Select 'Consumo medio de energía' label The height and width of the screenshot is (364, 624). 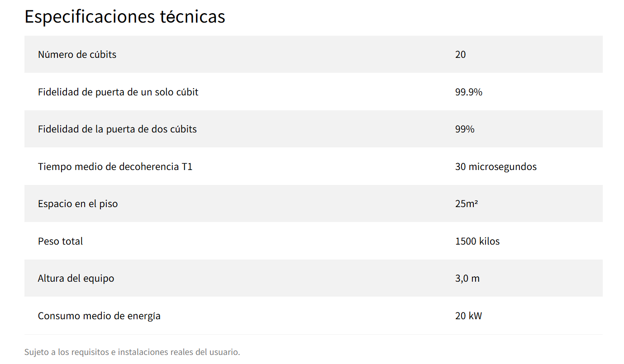pyautogui.click(x=99, y=316)
